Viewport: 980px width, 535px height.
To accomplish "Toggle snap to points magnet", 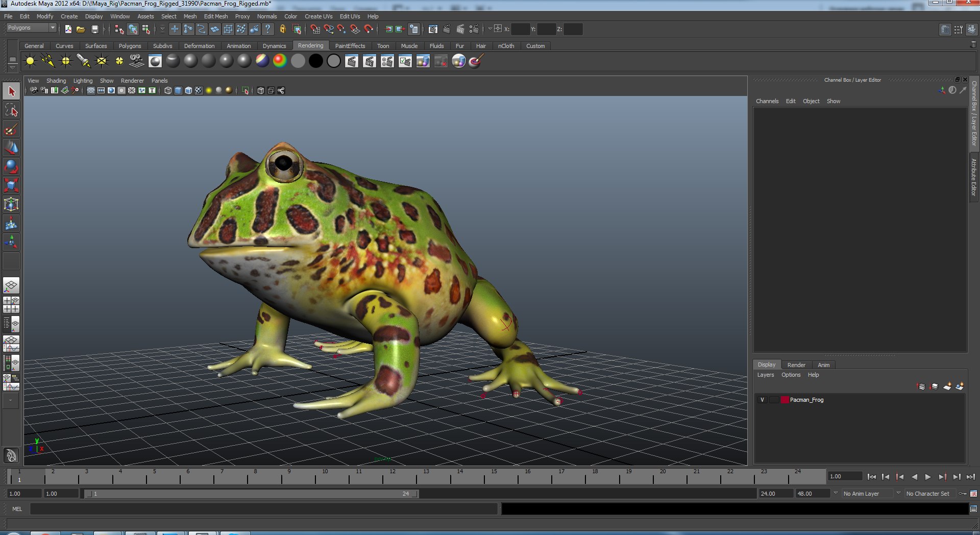I will click(x=342, y=29).
